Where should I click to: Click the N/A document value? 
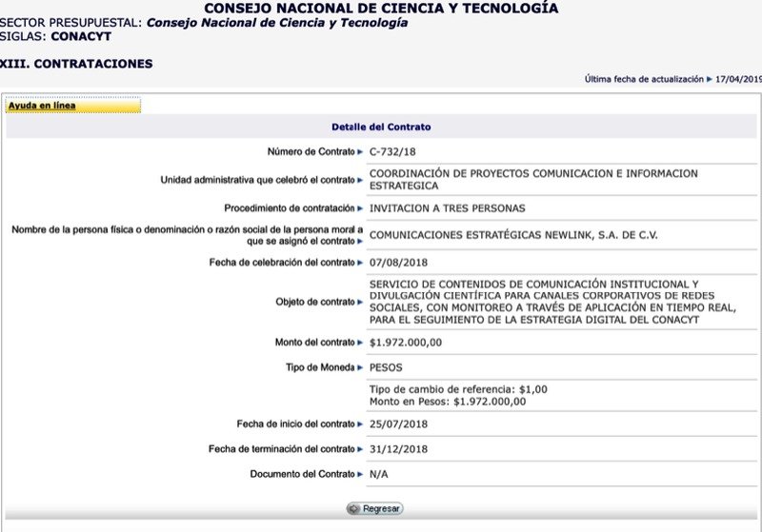tap(378, 474)
